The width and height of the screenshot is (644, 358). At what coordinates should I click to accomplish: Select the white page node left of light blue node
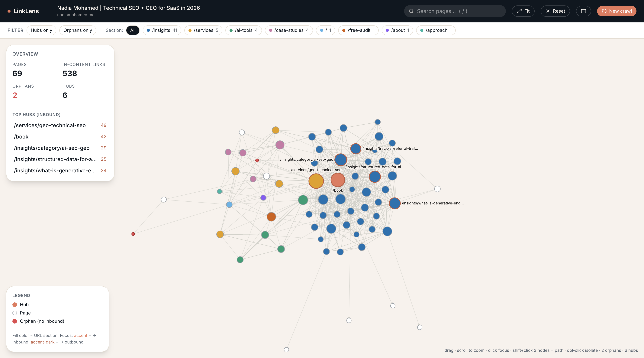pyautogui.click(x=163, y=199)
